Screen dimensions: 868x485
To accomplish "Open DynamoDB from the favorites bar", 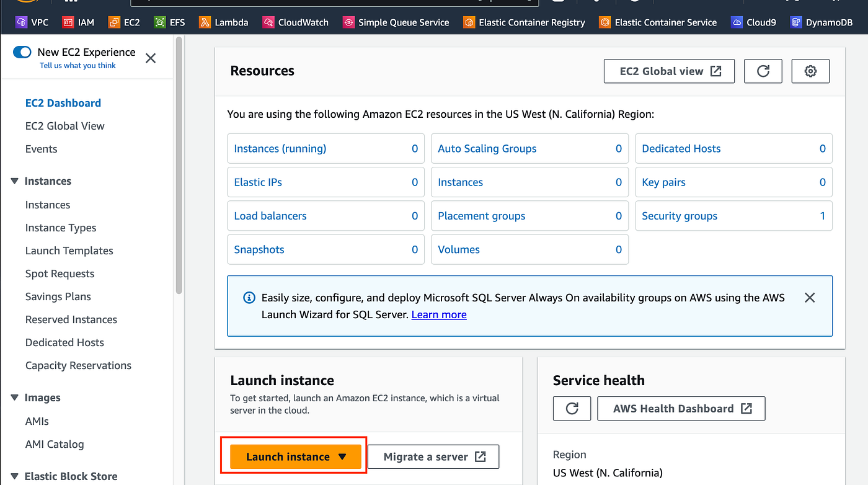I will 820,22.
